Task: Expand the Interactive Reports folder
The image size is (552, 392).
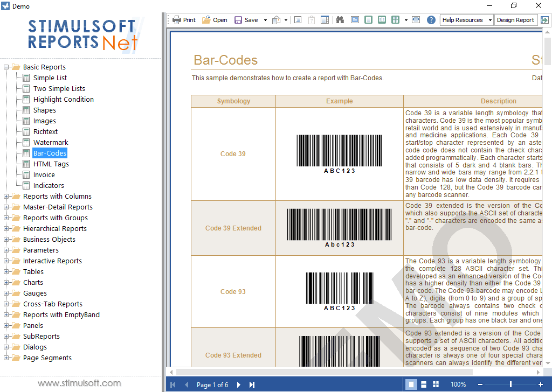Action: pyautogui.click(x=6, y=261)
